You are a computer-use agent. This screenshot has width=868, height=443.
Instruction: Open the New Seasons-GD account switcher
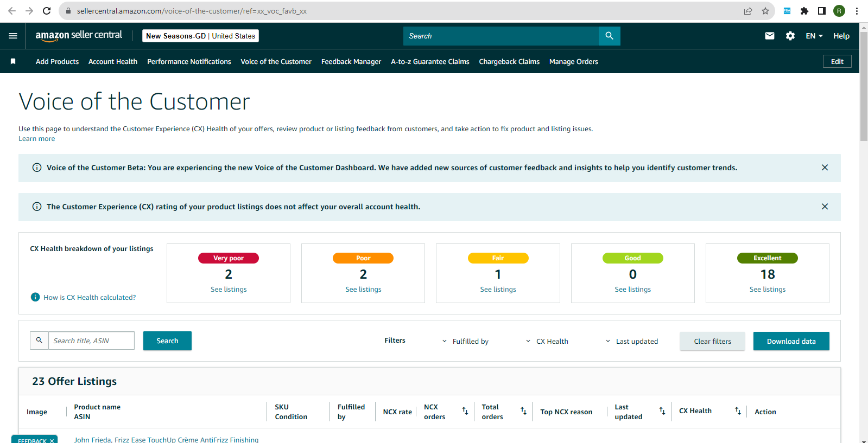[x=200, y=36]
